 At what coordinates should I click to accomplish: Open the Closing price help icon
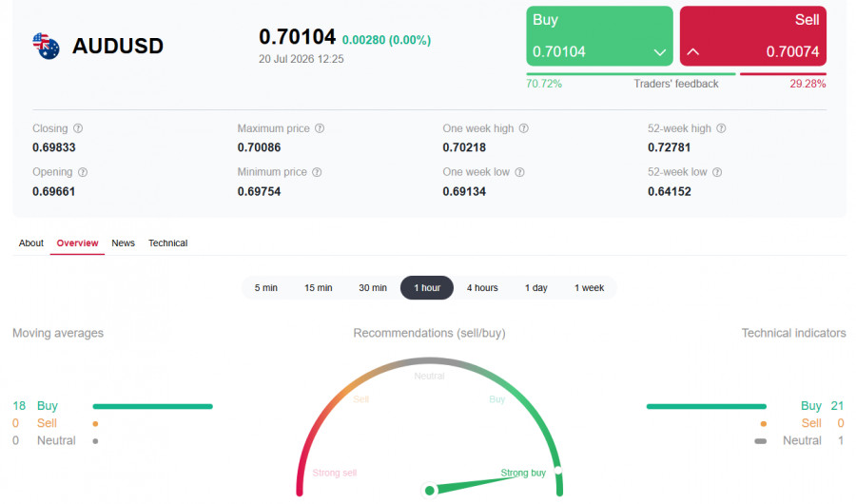tap(78, 128)
